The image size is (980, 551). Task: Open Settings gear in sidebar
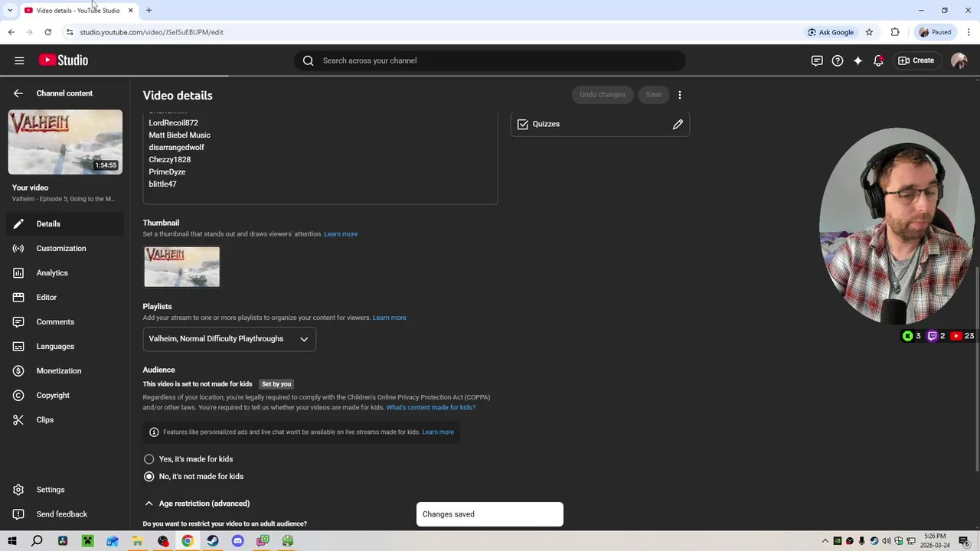coord(19,490)
